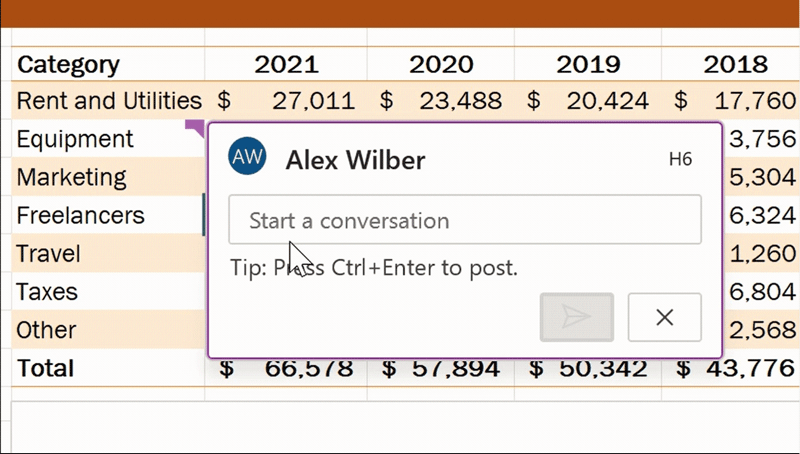This screenshot has width=800, height=454.
Task: Click the H6 cell reference label
Action: pos(680,159)
